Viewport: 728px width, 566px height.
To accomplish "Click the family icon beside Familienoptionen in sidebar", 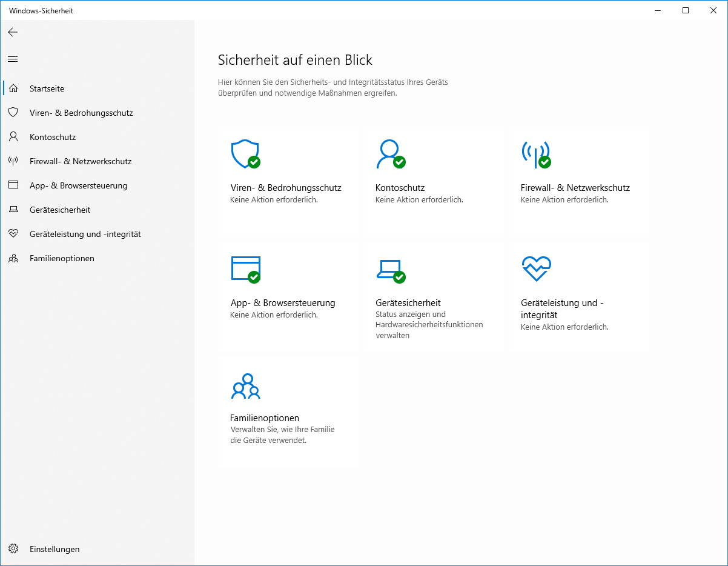I will [13, 258].
